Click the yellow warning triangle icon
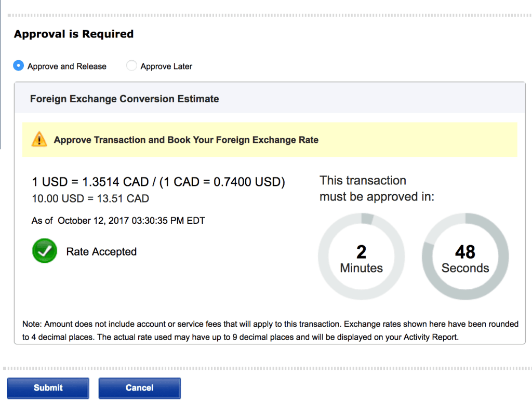 click(39, 140)
